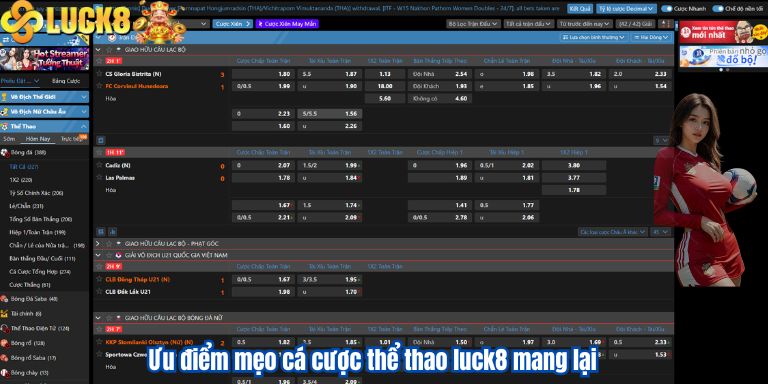Open the Bộ Lọc Trận Đấu filter dropdown

473,24
